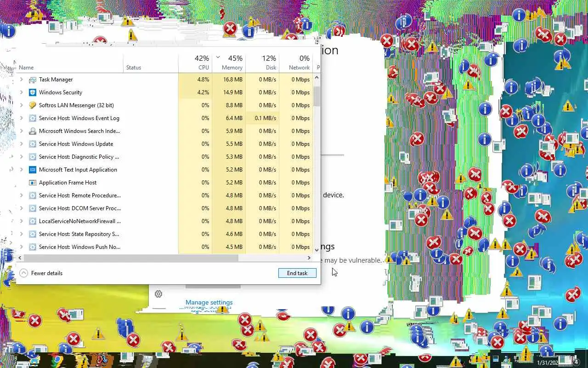Select the Windows Push Notifications gear icon
This screenshot has height=368, width=588.
tap(33, 247)
